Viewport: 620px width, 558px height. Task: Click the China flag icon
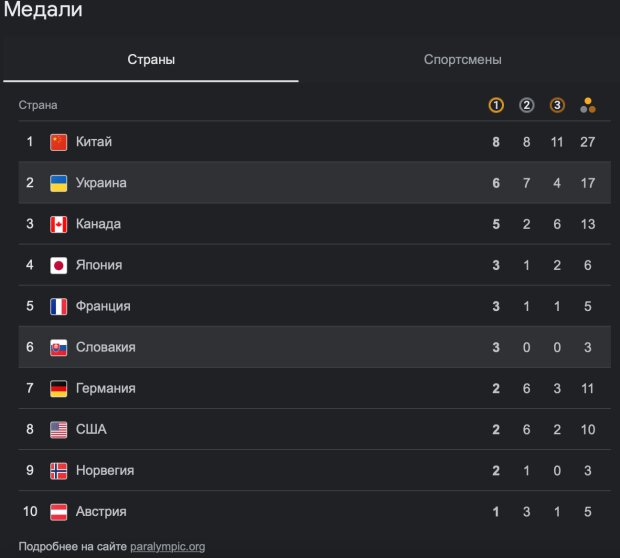tap(59, 142)
